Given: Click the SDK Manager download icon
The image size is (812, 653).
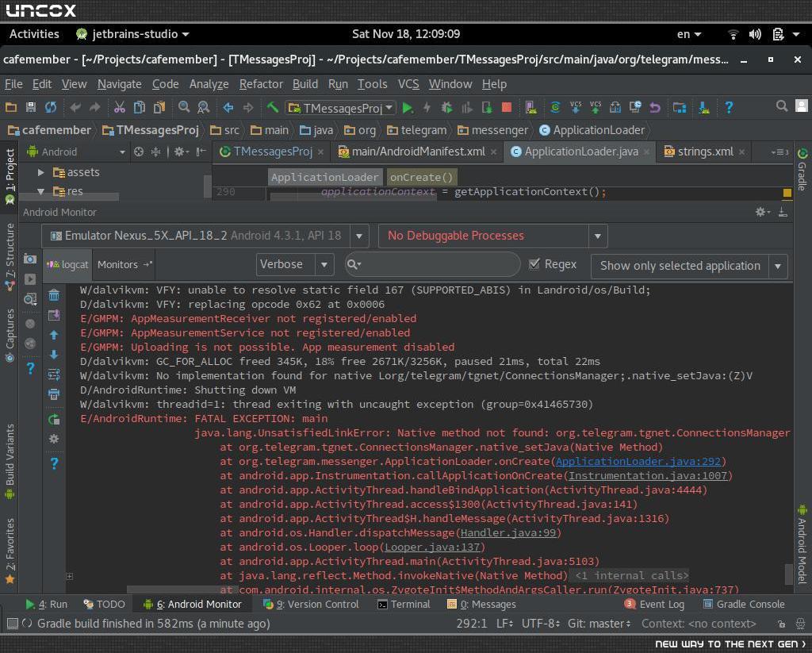Looking at the screenshot, I should tap(704, 107).
